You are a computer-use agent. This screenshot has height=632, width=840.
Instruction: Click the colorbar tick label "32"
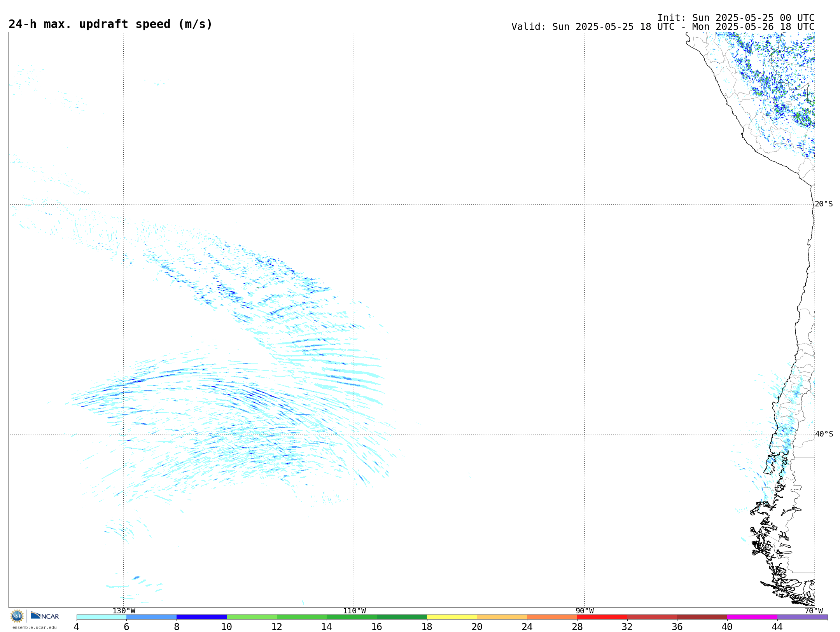627,627
